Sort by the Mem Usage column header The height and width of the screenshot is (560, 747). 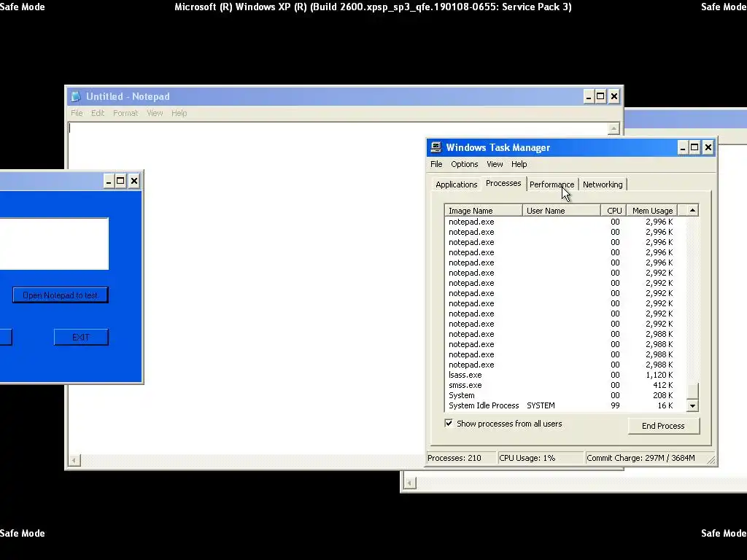tap(651, 211)
